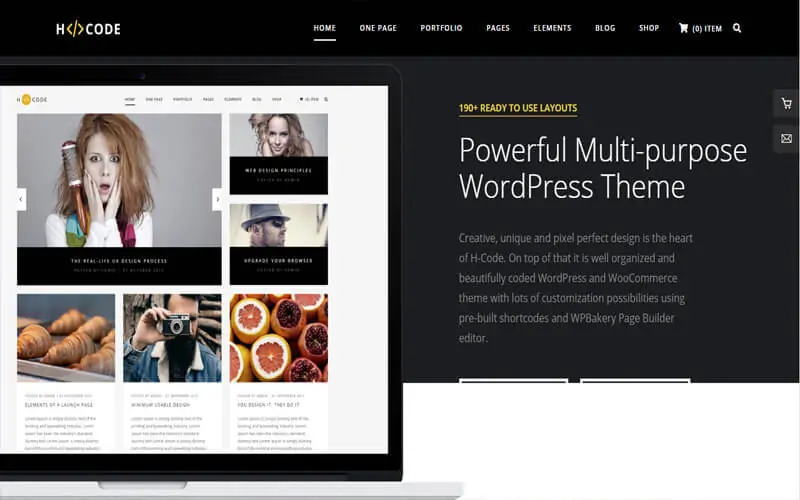This screenshot has height=500, width=800.
Task: Click the croissants photo thumbnail
Action: [66, 338]
